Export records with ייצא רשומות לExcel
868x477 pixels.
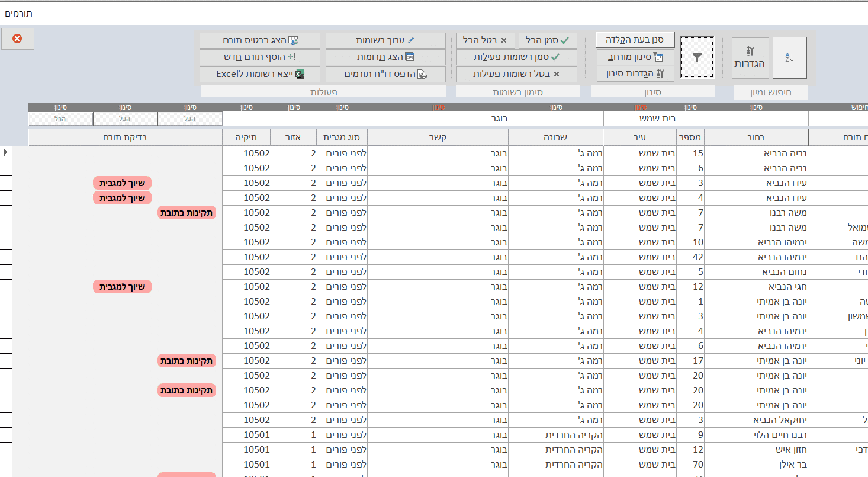(260, 74)
